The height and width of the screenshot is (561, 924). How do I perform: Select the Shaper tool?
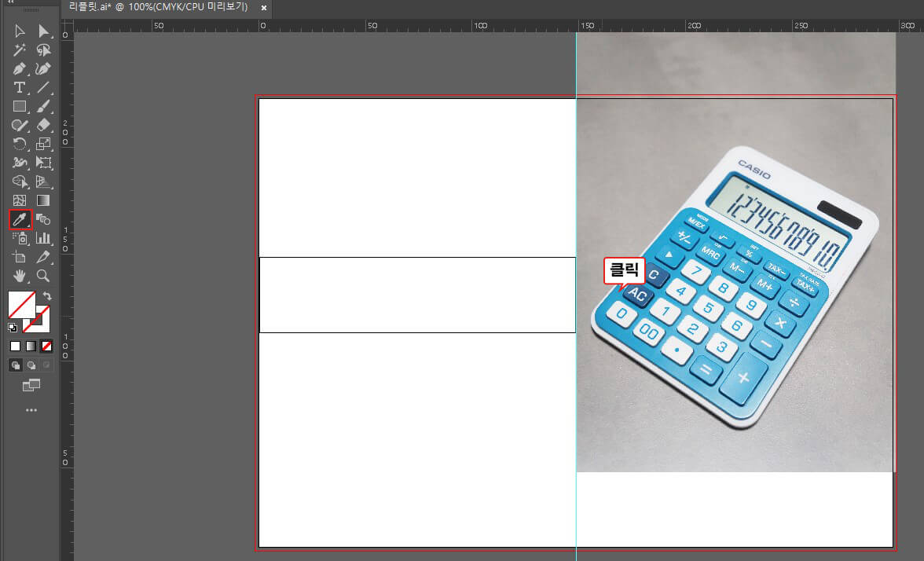point(20,125)
